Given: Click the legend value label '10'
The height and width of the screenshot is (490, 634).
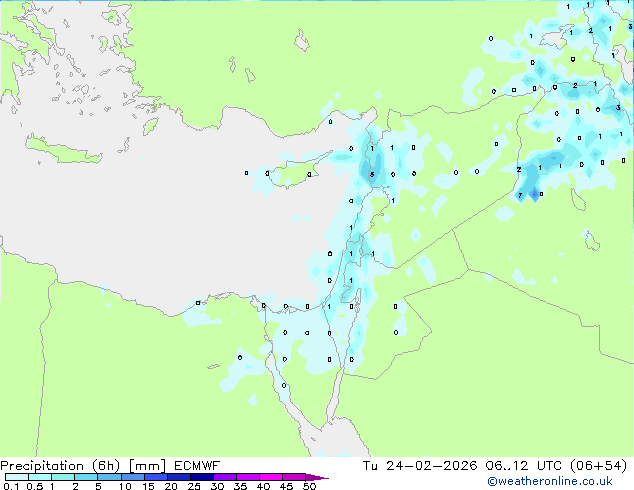Looking at the screenshot, I should point(125,486).
